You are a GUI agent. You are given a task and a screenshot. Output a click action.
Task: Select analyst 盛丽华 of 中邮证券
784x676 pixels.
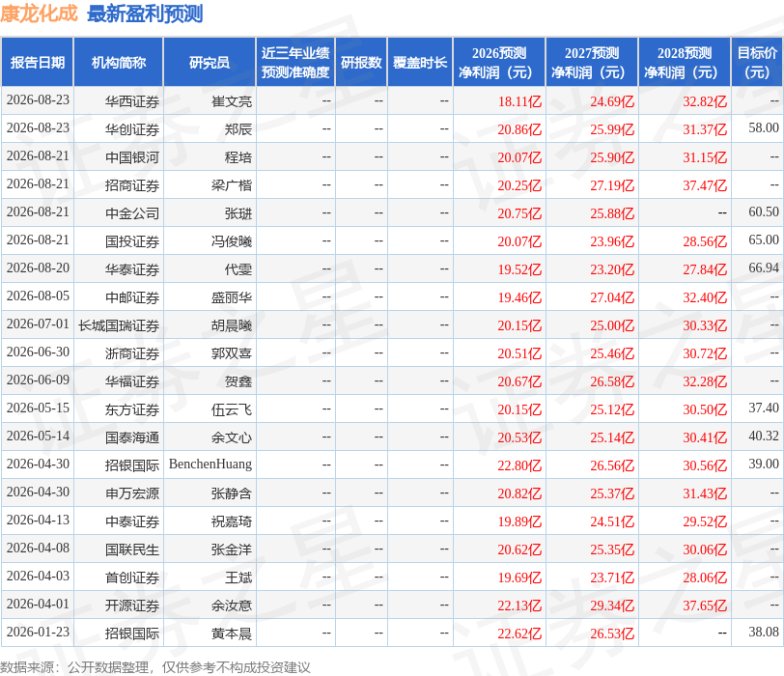pyautogui.click(x=232, y=297)
